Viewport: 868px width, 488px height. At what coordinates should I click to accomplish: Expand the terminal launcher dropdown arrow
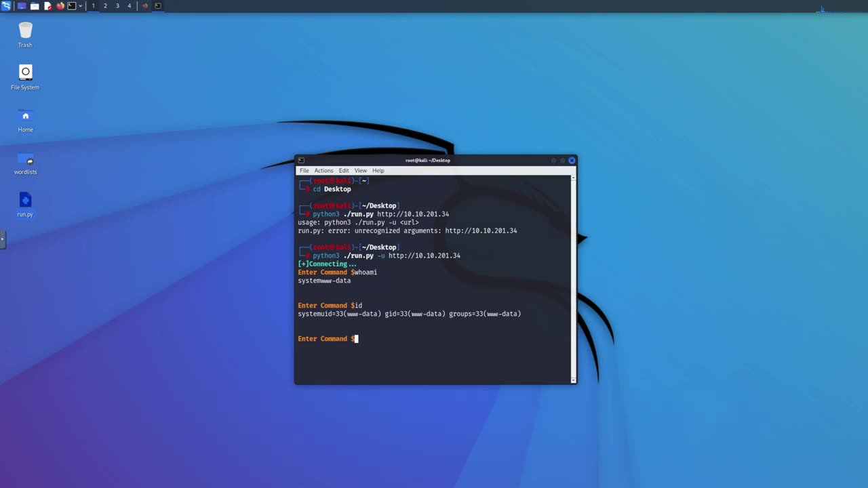[80, 6]
